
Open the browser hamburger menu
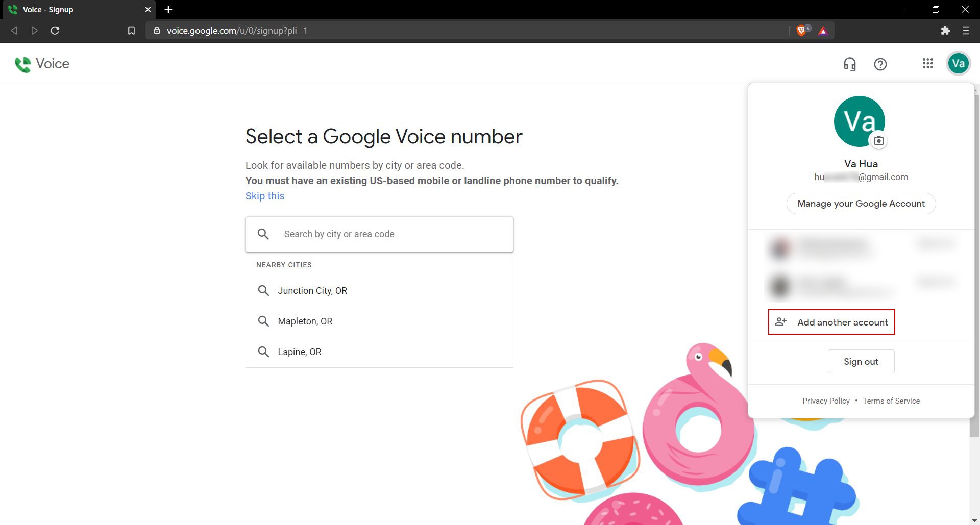966,31
